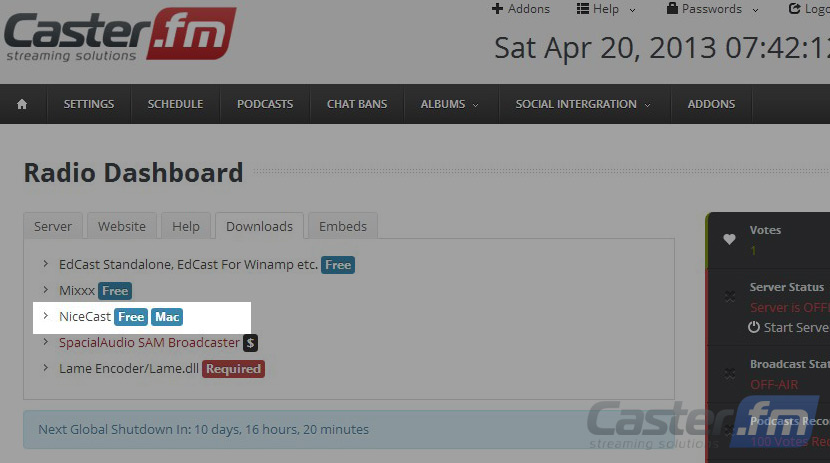Open the Passwords dropdown at top
Image resolution: width=830 pixels, height=463 pixels.
tap(712, 9)
